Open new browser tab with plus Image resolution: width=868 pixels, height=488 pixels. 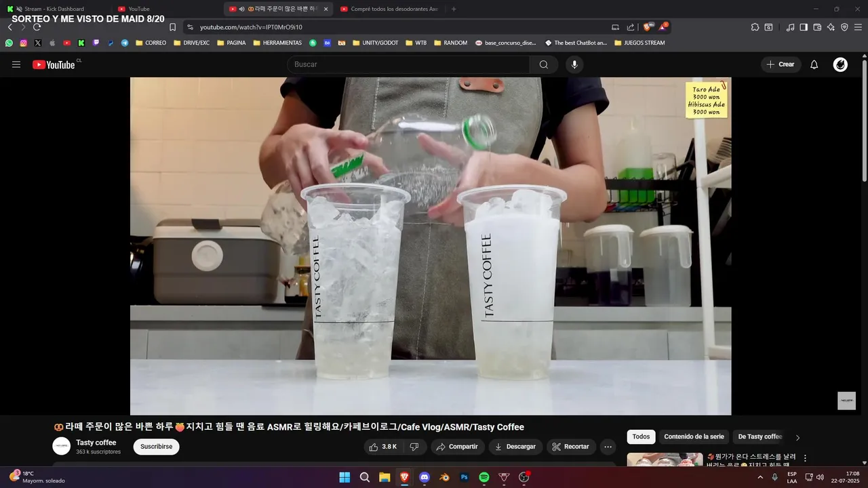click(x=454, y=9)
